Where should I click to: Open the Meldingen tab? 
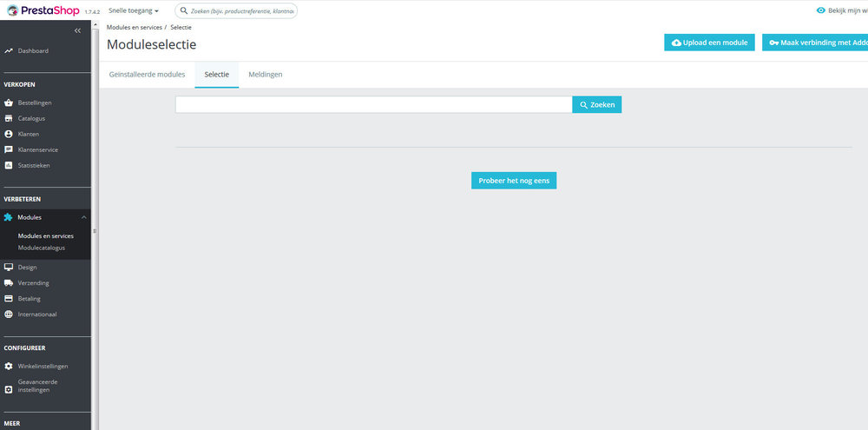click(x=265, y=74)
